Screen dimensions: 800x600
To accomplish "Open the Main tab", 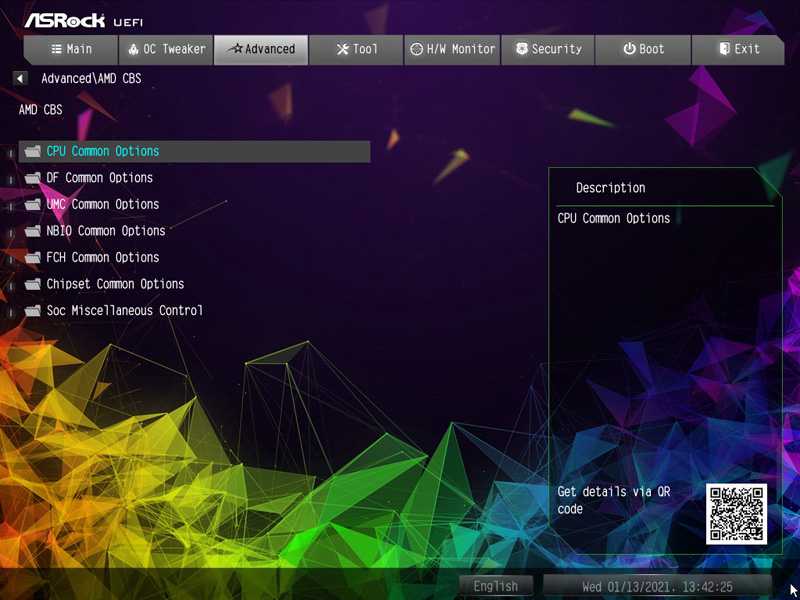I will 71,49.
